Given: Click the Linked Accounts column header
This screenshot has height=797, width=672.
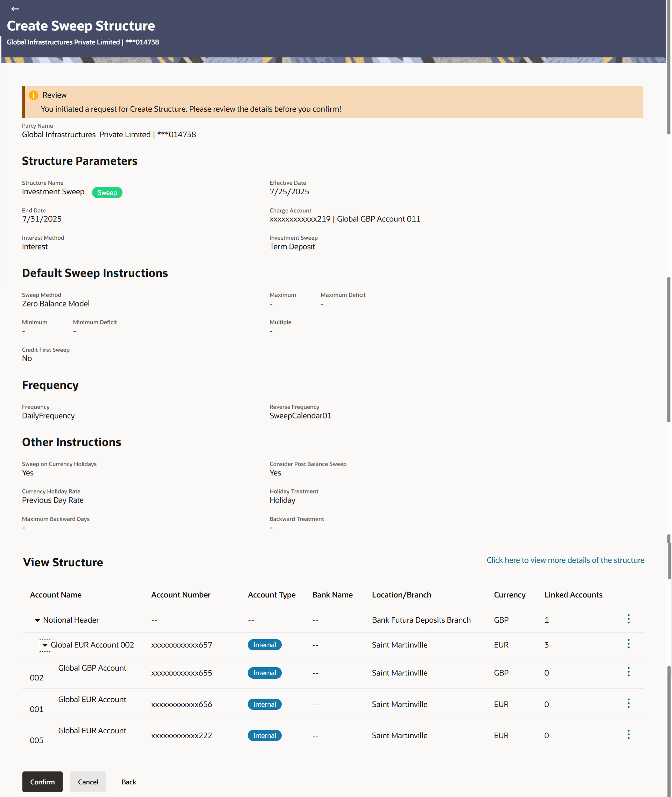Looking at the screenshot, I should point(573,595).
